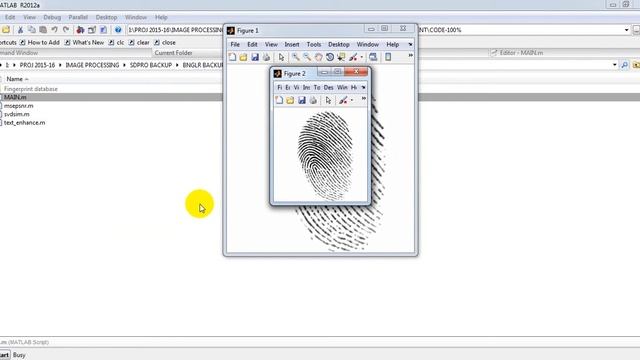
Task: Select svdsim.m in file list
Action: (x=17, y=114)
